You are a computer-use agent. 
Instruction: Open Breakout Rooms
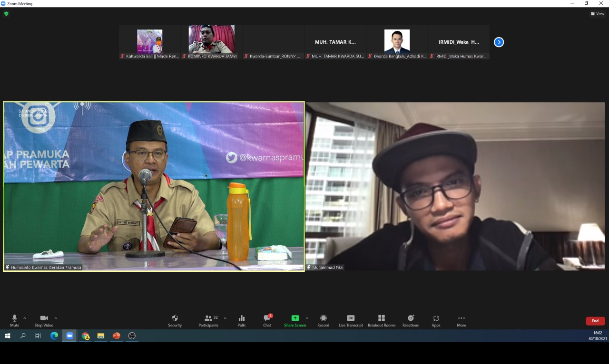pyautogui.click(x=381, y=321)
